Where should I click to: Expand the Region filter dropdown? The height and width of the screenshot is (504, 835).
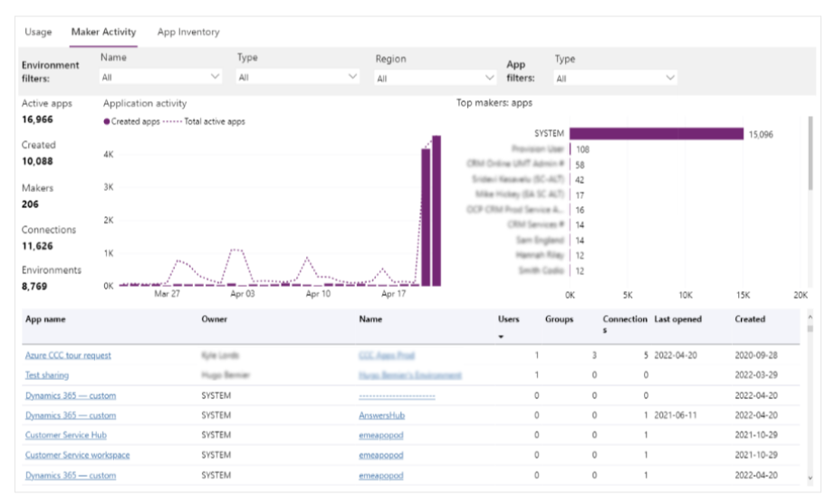point(435,79)
